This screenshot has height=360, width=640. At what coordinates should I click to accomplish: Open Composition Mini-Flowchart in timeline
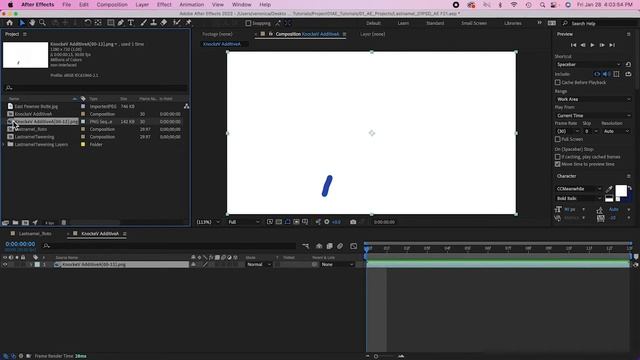click(x=306, y=246)
